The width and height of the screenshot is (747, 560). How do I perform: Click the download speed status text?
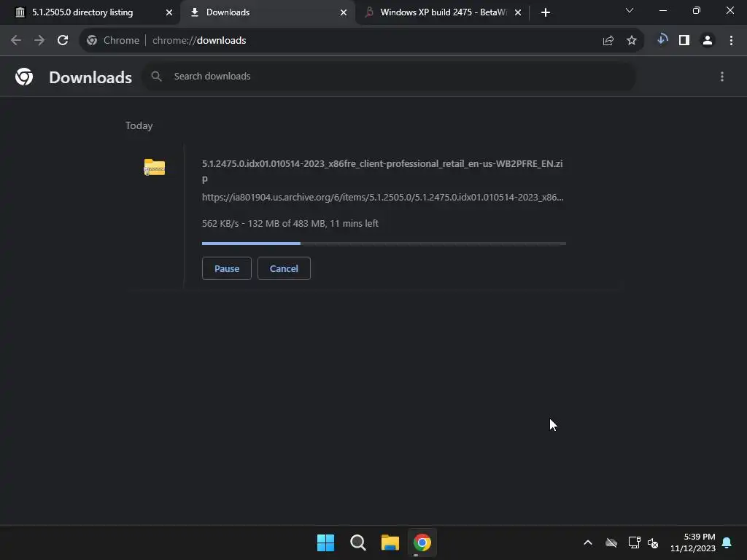click(290, 223)
